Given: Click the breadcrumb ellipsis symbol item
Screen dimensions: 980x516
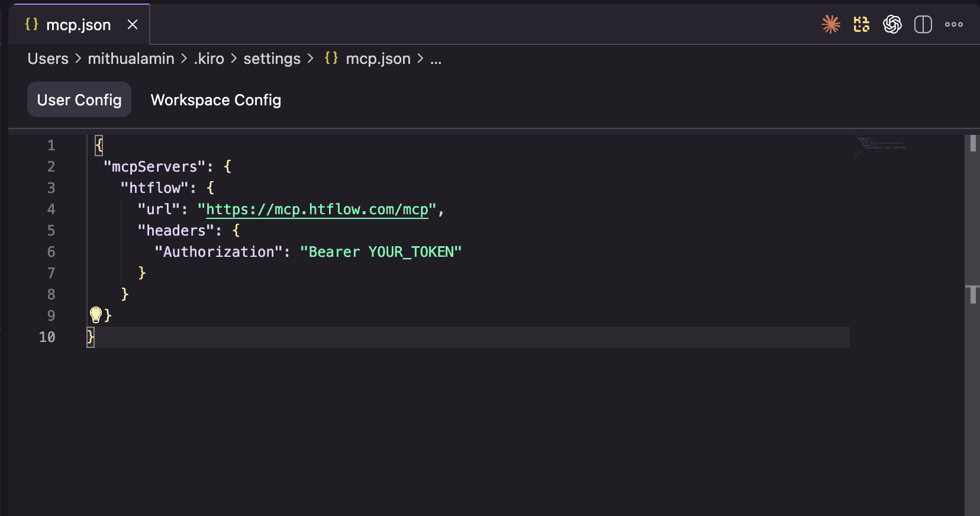Looking at the screenshot, I should pyautogui.click(x=436, y=59).
